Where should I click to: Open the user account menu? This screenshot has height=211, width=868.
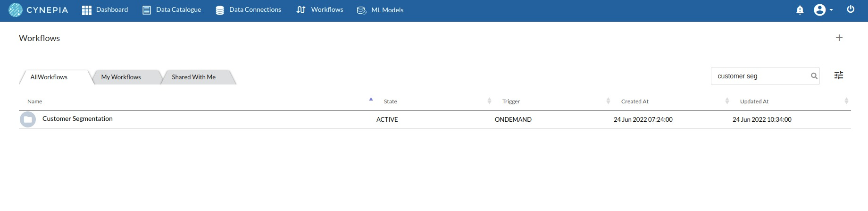tap(823, 10)
